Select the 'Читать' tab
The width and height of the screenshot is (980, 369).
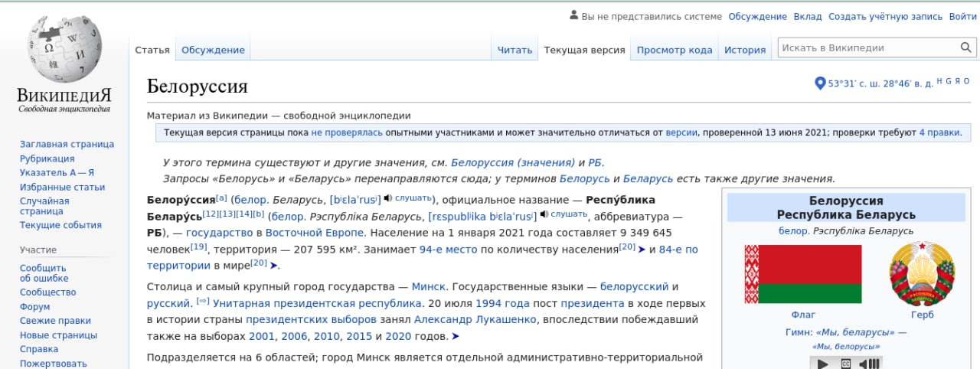coord(514,50)
